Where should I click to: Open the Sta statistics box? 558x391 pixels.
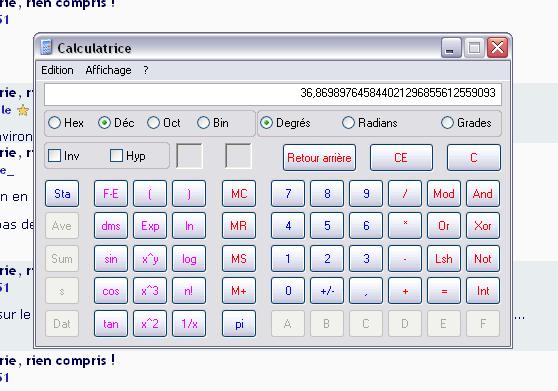click(x=62, y=194)
